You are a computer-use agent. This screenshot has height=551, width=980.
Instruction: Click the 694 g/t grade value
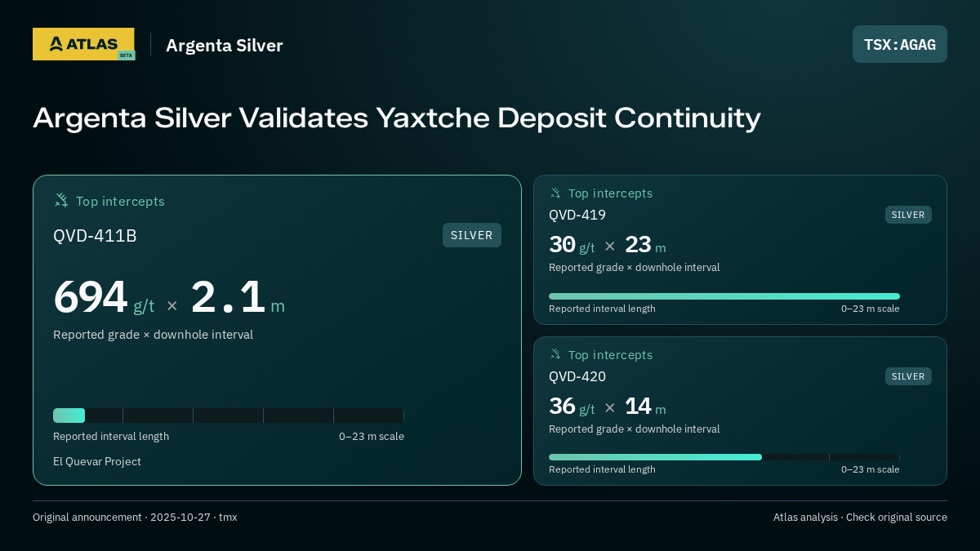point(104,298)
